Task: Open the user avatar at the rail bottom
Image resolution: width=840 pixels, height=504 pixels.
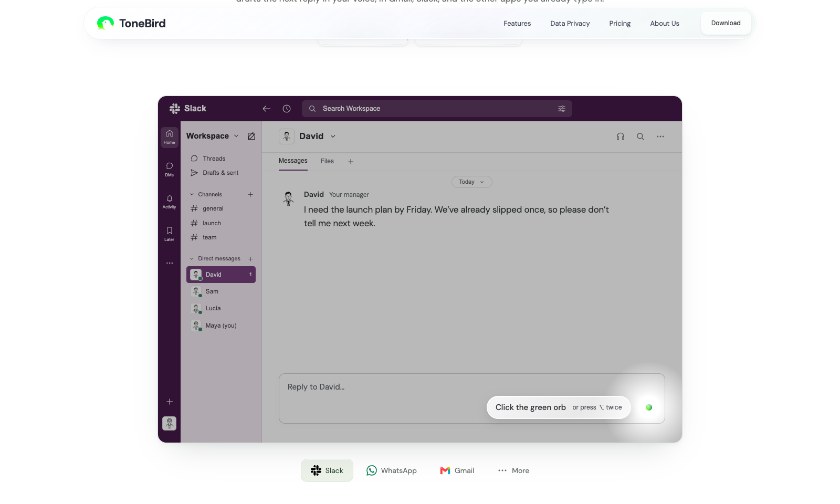Action: click(170, 423)
